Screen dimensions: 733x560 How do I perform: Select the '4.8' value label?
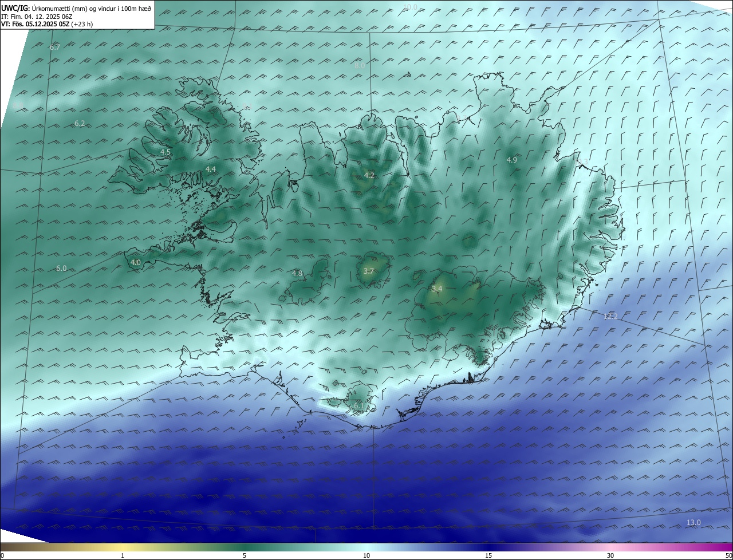297,273
